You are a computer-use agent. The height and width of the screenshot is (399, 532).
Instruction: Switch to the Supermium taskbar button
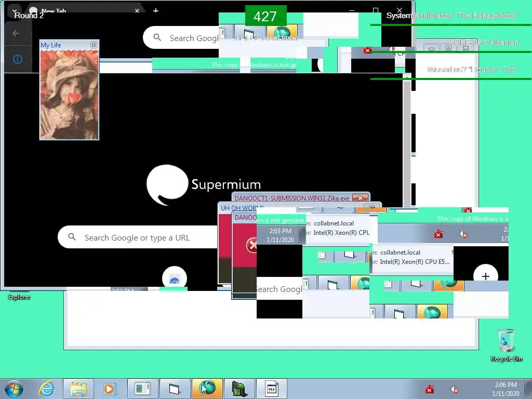[207, 389]
